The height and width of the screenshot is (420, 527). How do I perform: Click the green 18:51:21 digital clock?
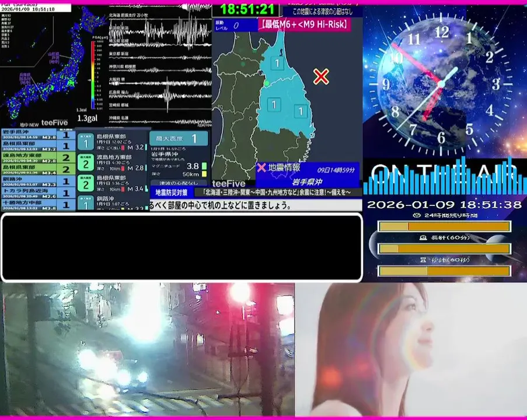pyautogui.click(x=247, y=9)
